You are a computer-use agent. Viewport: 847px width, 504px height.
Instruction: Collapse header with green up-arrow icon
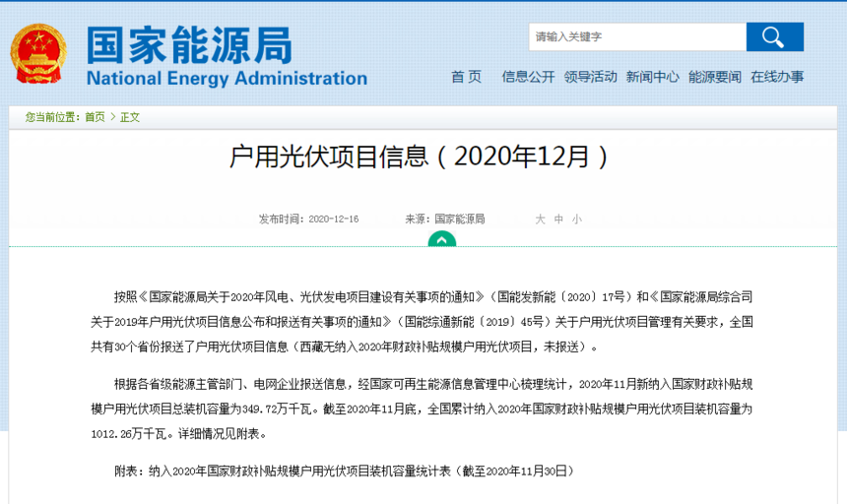tap(442, 239)
